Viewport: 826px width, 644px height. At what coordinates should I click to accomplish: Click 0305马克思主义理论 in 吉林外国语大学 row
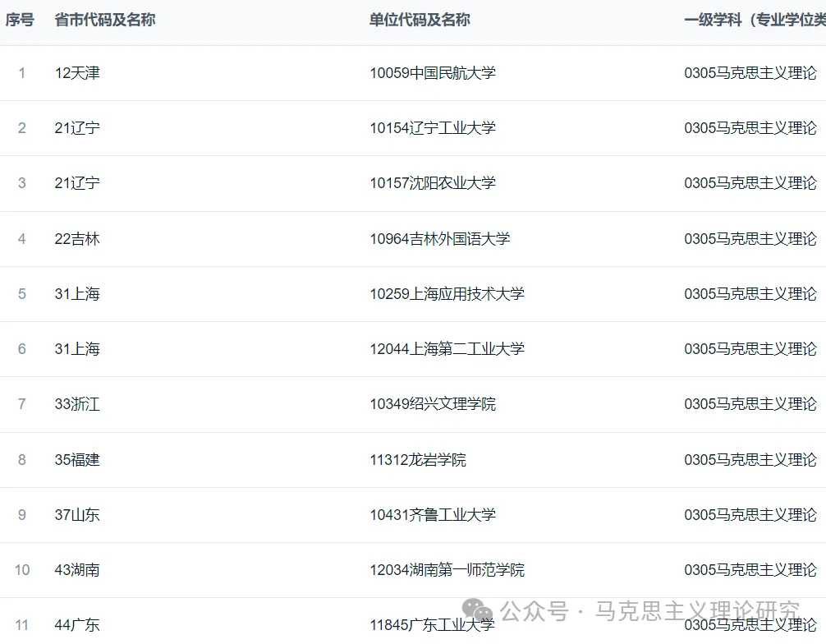[750, 239]
